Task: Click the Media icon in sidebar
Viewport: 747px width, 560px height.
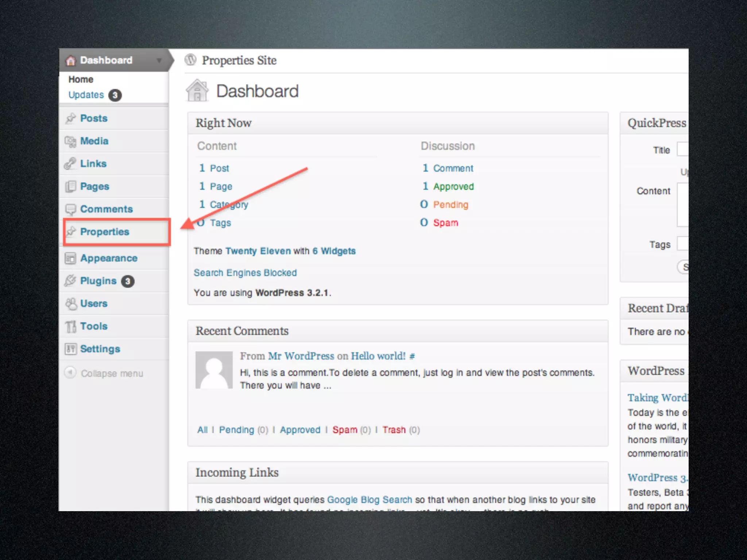Action: [70, 141]
